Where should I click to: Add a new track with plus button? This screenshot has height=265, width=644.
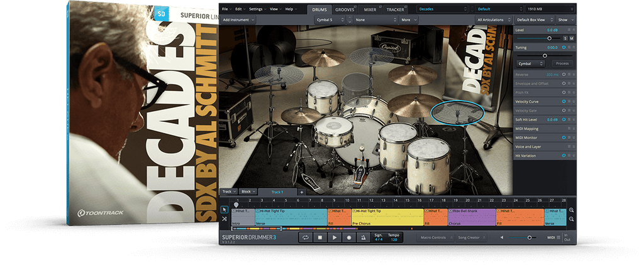click(301, 192)
